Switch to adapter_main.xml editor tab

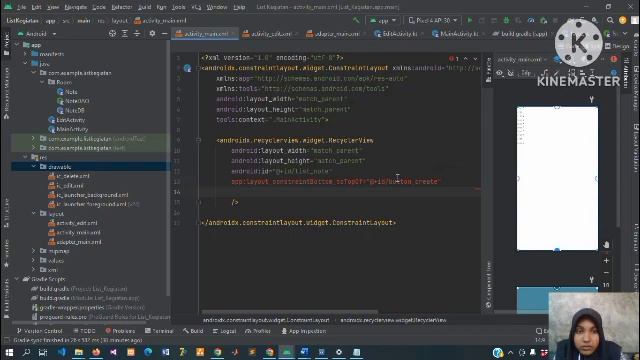tap(338, 34)
